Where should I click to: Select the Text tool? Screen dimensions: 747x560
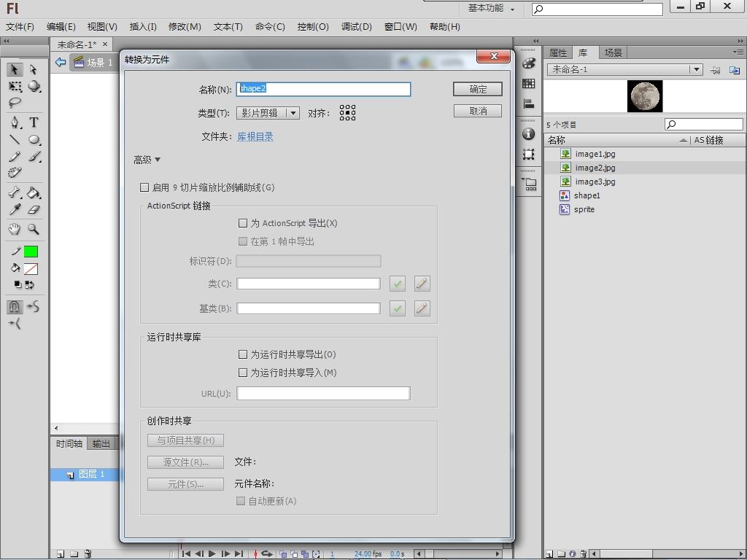point(34,122)
